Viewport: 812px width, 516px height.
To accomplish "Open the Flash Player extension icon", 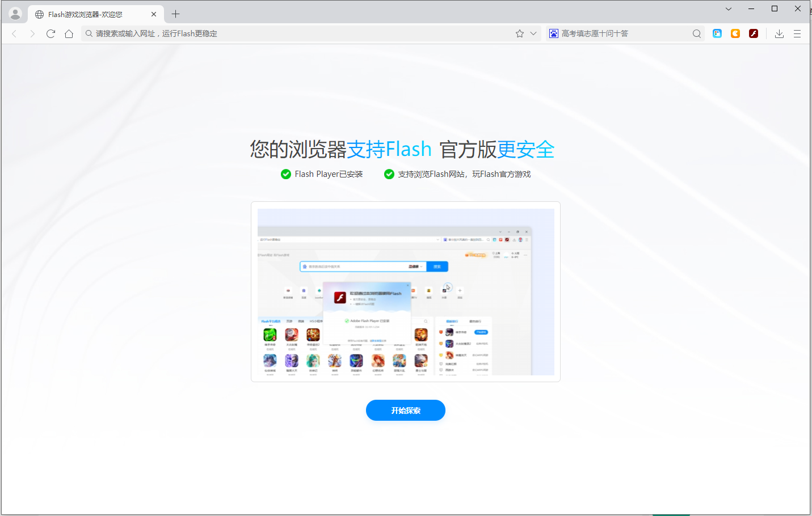I will 754,33.
